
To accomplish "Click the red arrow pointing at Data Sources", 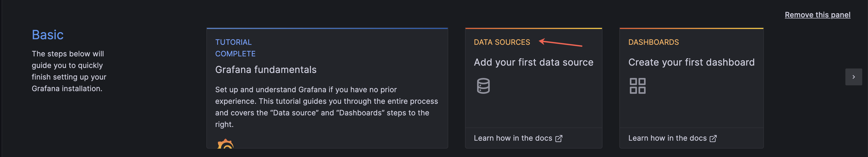I will coord(560,43).
